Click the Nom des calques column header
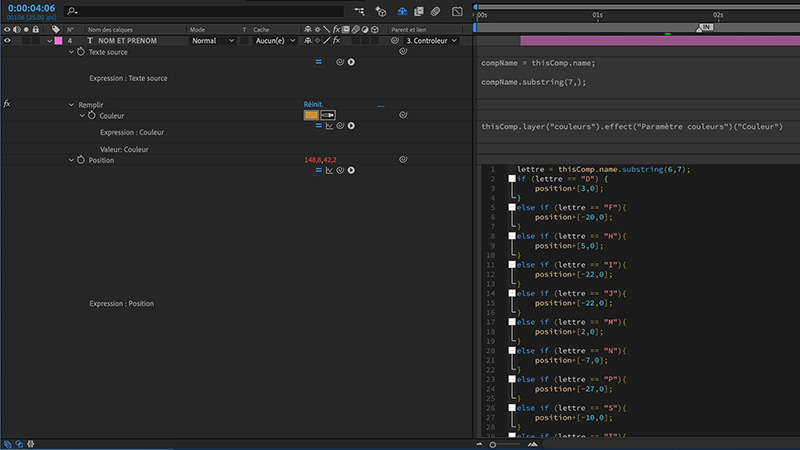The image size is (800, 450). click(110, 30)
